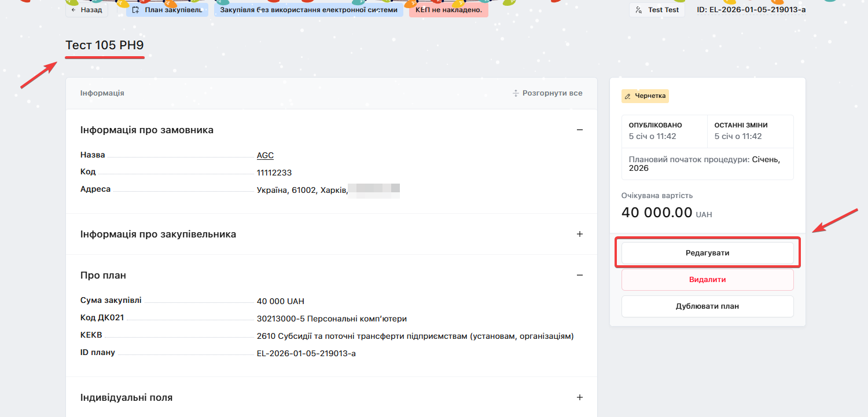The image size is (868, 417).
Task: Expand the Індивідуальні поля section
Action: point(580,397)
